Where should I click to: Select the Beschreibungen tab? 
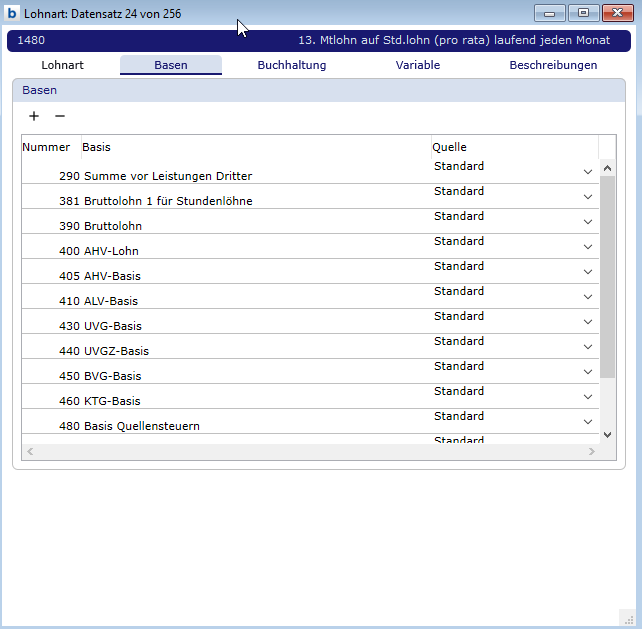(x=553, y=65)
